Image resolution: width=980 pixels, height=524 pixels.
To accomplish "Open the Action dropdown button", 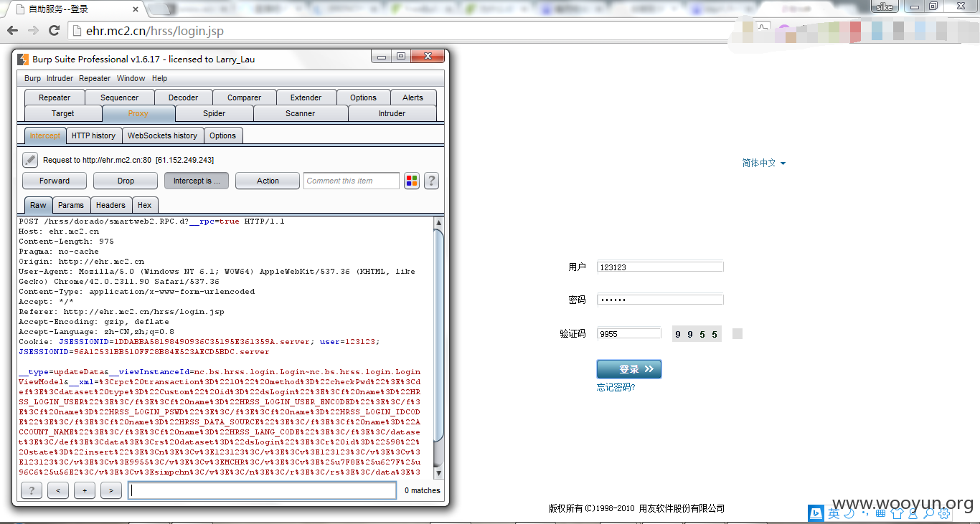I will (268, 181).
